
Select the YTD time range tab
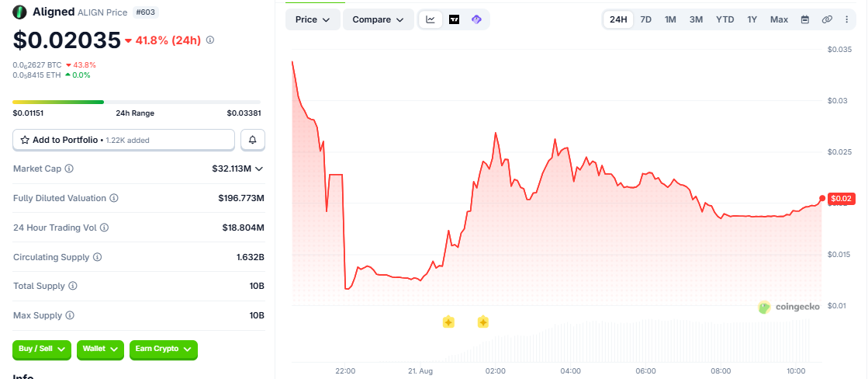pos(724,19)
